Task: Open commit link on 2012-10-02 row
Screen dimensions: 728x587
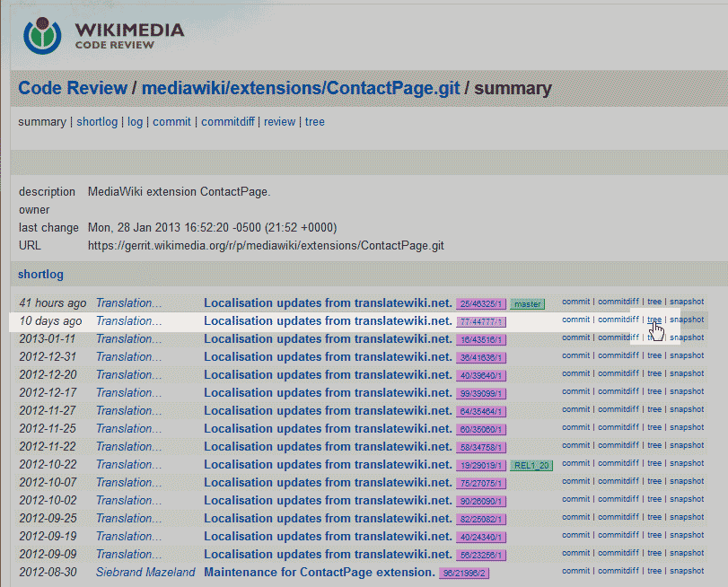Action: [x=575, y=499]
